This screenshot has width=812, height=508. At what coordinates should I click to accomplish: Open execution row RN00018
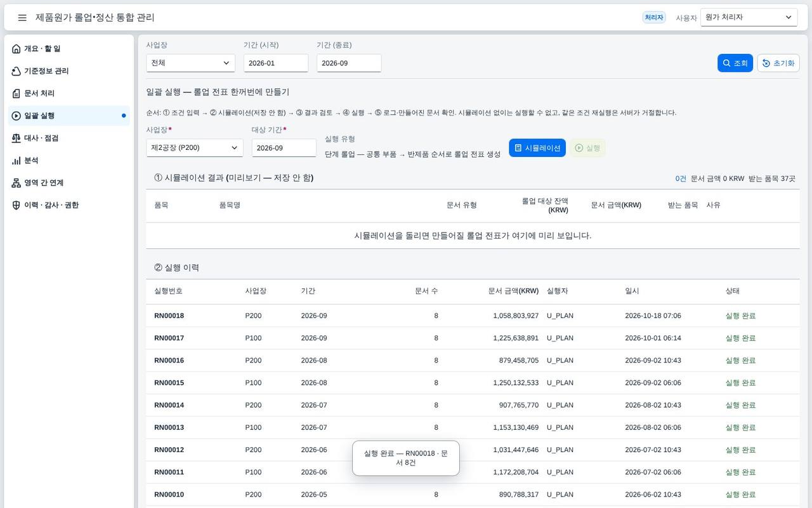pyautogui.click(x=473, y=316)
